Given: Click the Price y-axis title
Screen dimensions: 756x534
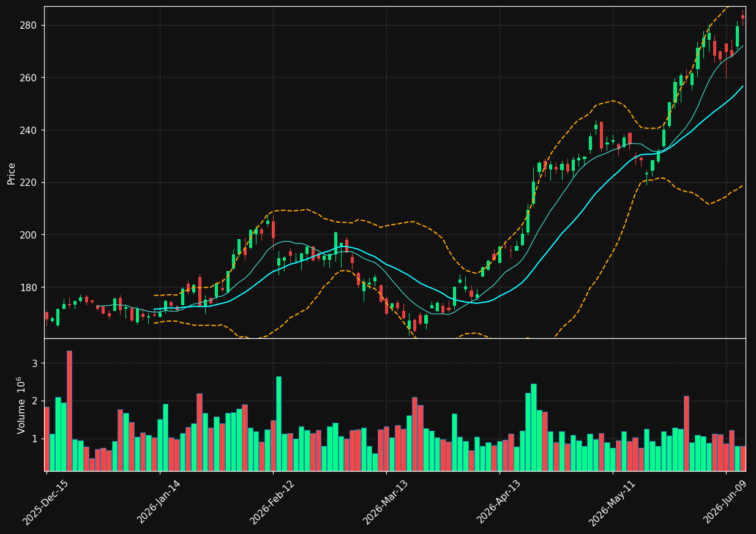Looking at the screenshot, I should (12, 173).
